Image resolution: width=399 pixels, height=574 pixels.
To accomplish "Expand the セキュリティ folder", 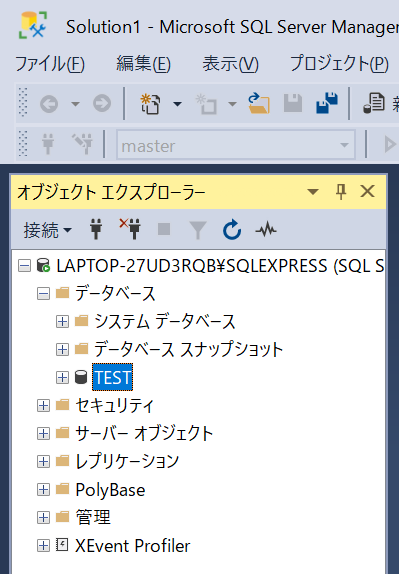I will [x=43, y=406].
